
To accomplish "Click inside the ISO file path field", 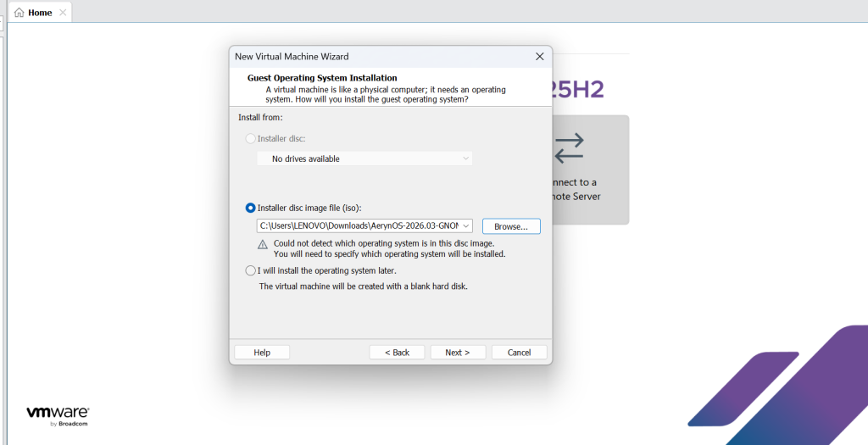I will pyautogui.click(x=358, y=226).
